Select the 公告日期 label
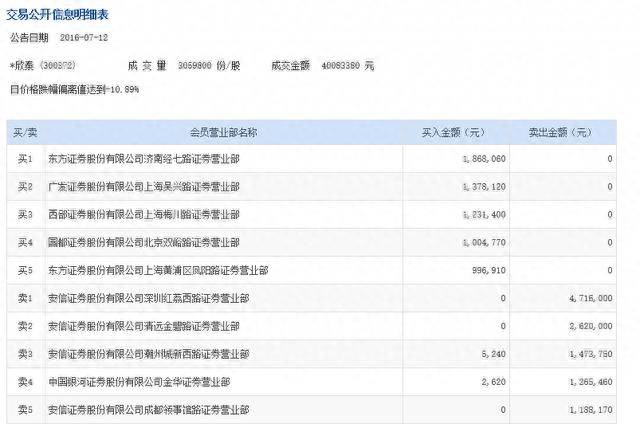This screenshot has width=640, height=424. pos(29,38)
